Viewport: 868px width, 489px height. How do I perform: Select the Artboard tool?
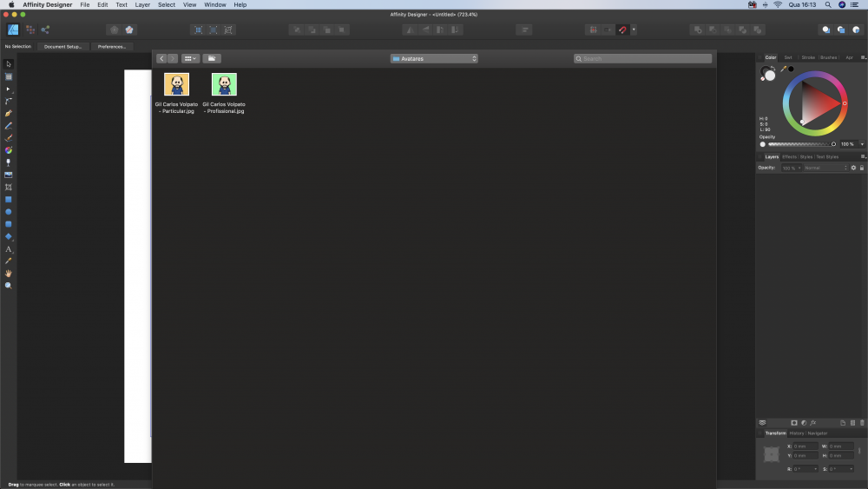pos(9,76)
